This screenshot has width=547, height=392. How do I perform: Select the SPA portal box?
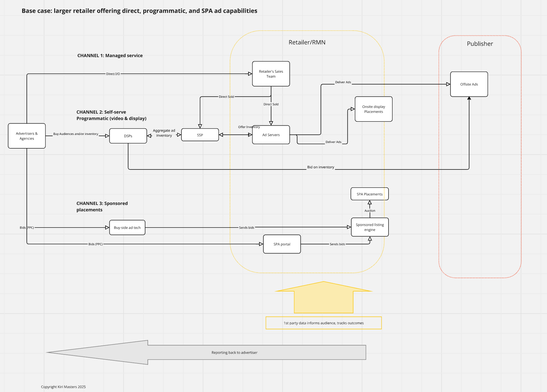282,244
